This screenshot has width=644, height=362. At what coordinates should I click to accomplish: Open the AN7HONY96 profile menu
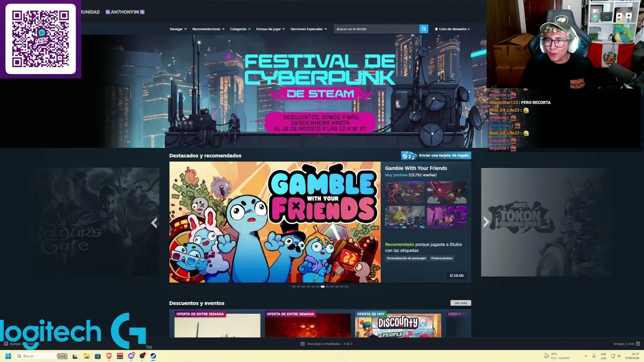(125, 12)
